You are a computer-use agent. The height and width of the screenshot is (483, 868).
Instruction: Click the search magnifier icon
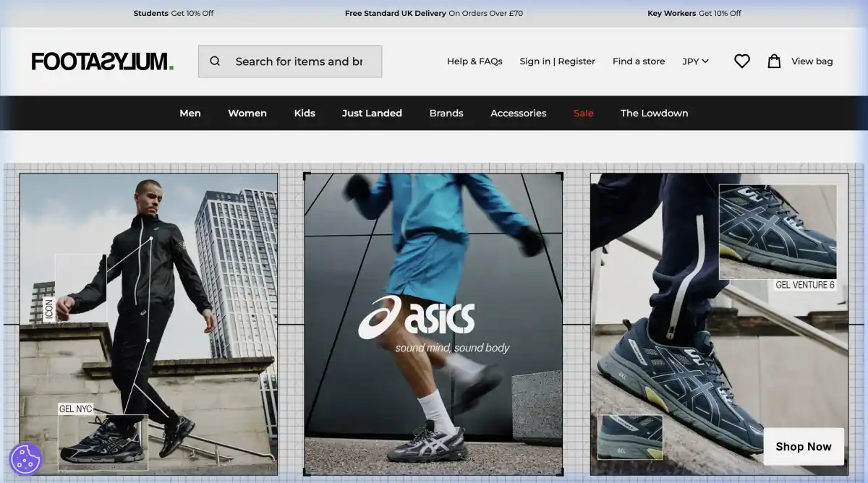click(x=215, y=61)
